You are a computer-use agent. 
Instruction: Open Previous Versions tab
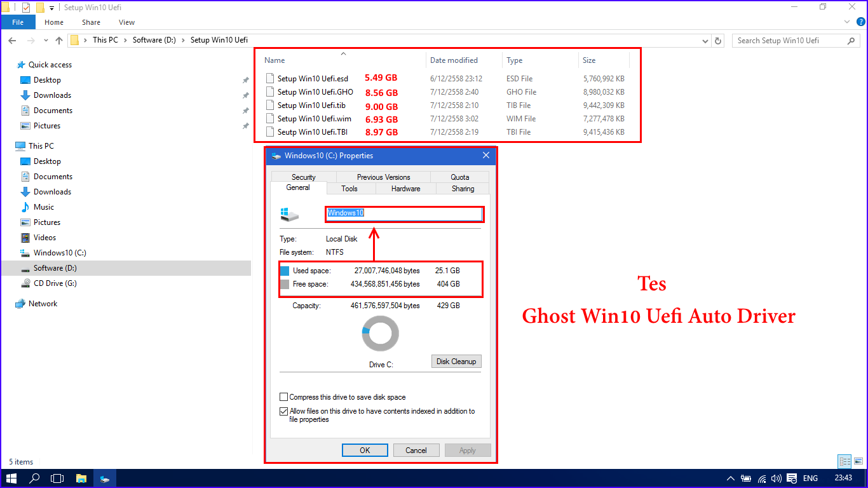coord(383,177)
